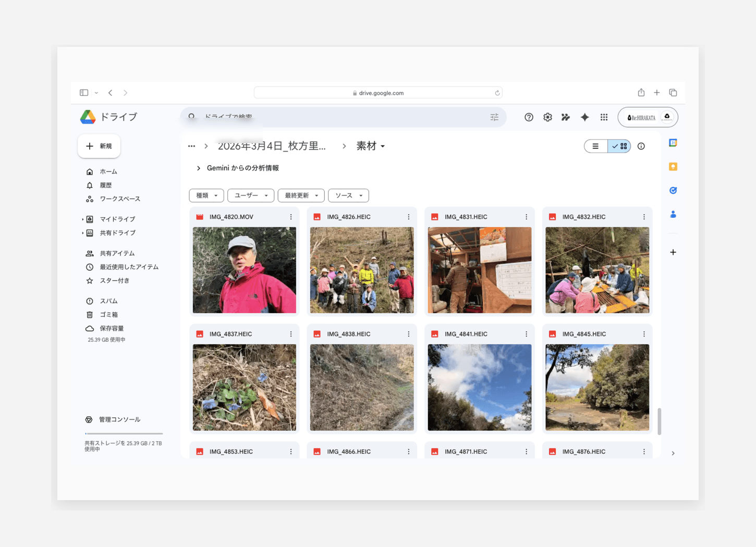Image resolution: width=756 pixels, height=547 pixels.
Task: Open the IMG_4820.MOV options menu
Action: 291,217
